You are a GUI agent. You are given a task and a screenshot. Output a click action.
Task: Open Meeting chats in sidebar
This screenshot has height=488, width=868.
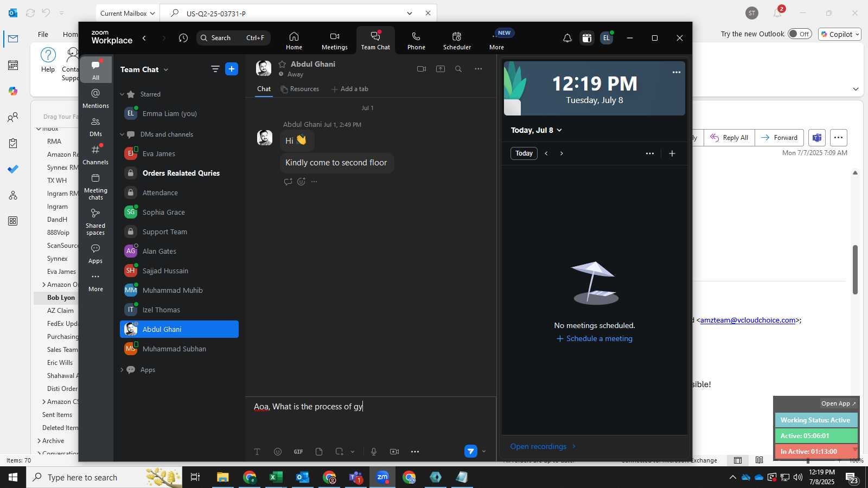point(95,187)
